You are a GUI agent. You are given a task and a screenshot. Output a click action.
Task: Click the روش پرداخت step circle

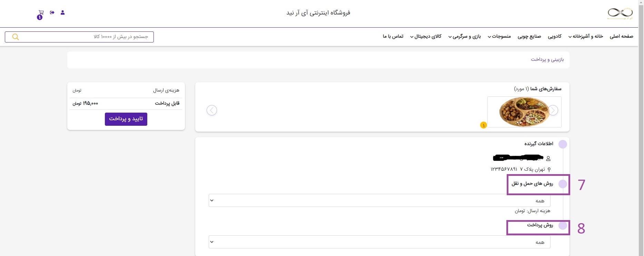[x=563, y=226]
